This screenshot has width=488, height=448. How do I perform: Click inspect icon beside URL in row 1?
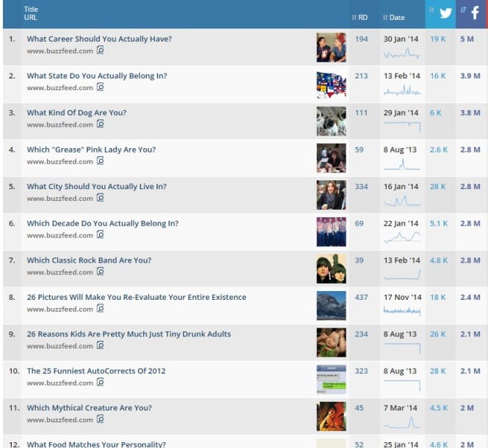101,51
